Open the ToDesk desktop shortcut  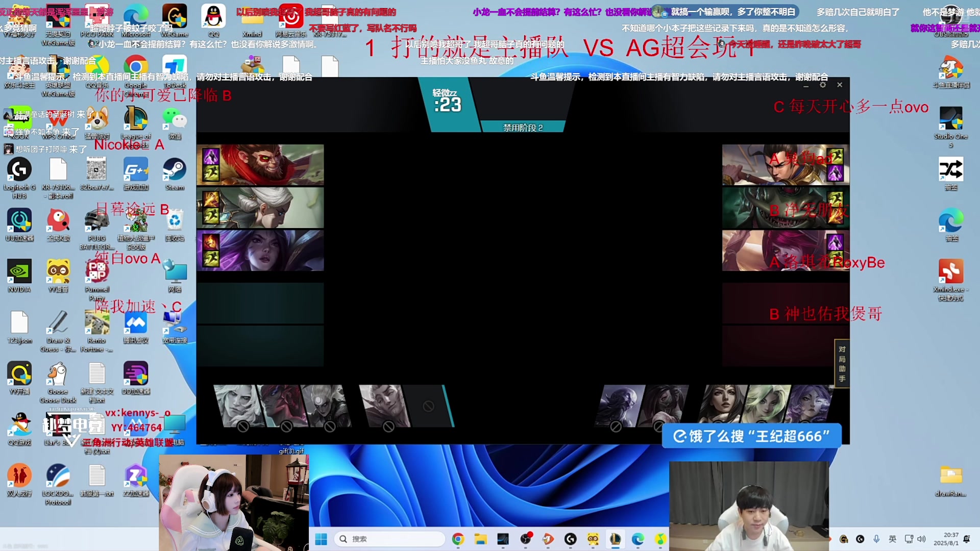pyautogui.click(x=175, y=72)
